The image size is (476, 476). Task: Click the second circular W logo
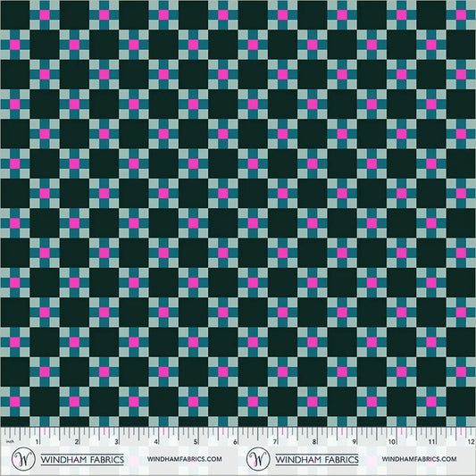(x=258, y=459)
